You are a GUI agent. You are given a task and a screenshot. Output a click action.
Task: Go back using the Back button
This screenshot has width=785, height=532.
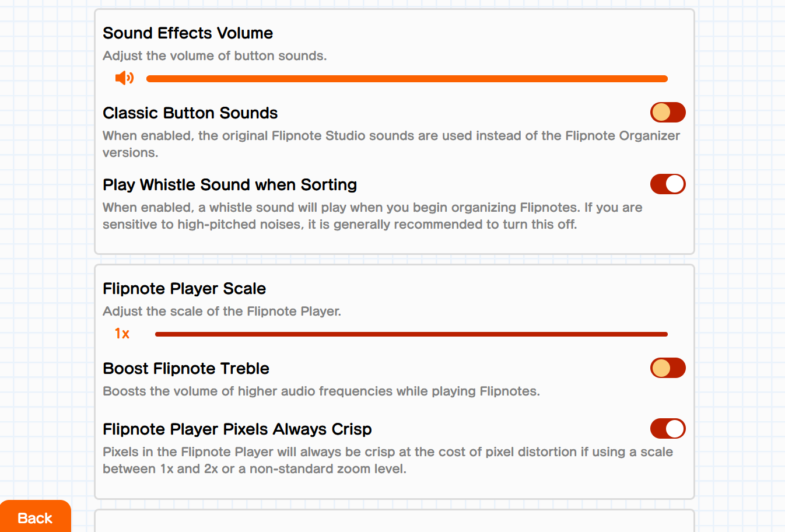click(36, 516)
